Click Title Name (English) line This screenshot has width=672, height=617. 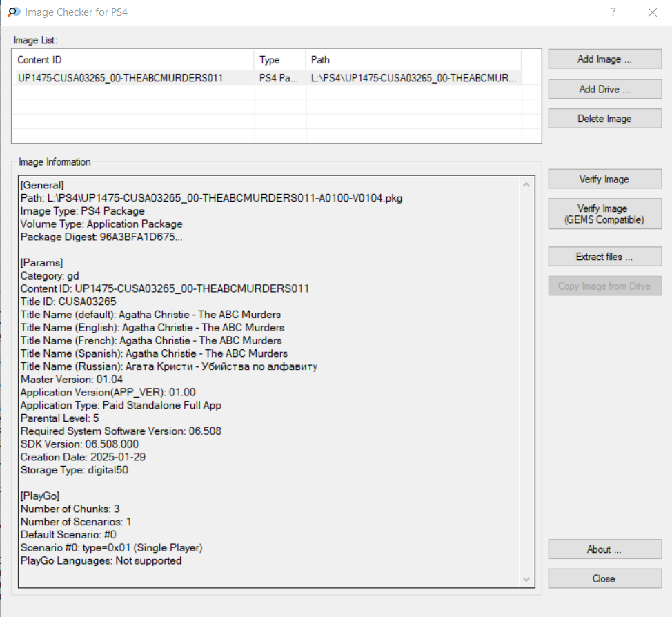tap(152, 328)
